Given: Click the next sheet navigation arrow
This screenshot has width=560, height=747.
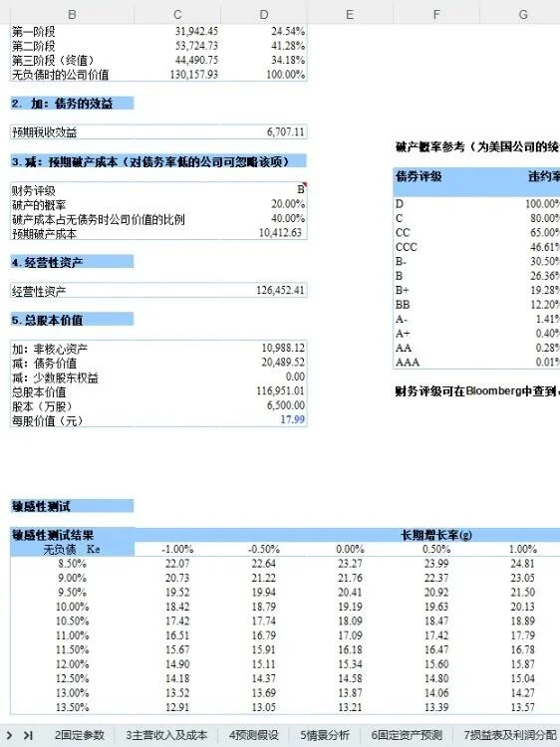Looking at the screenshot, I should pyautogui.click(x=9, y=735).
